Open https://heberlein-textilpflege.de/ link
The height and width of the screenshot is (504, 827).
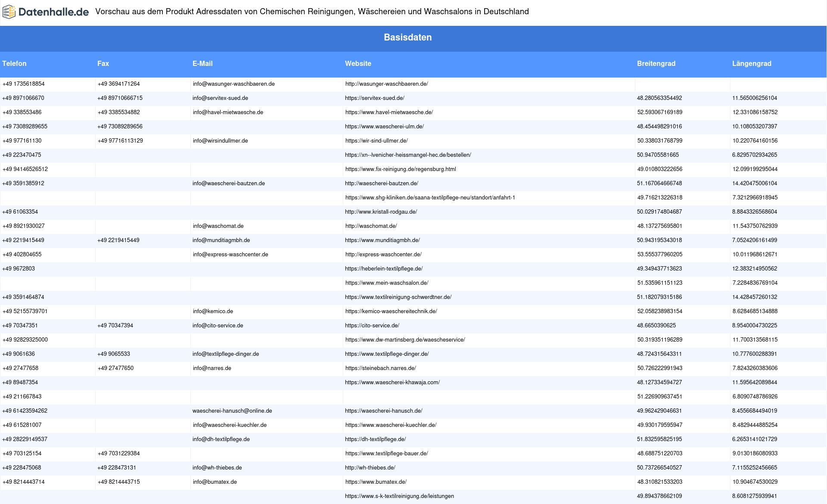[384, 269]
